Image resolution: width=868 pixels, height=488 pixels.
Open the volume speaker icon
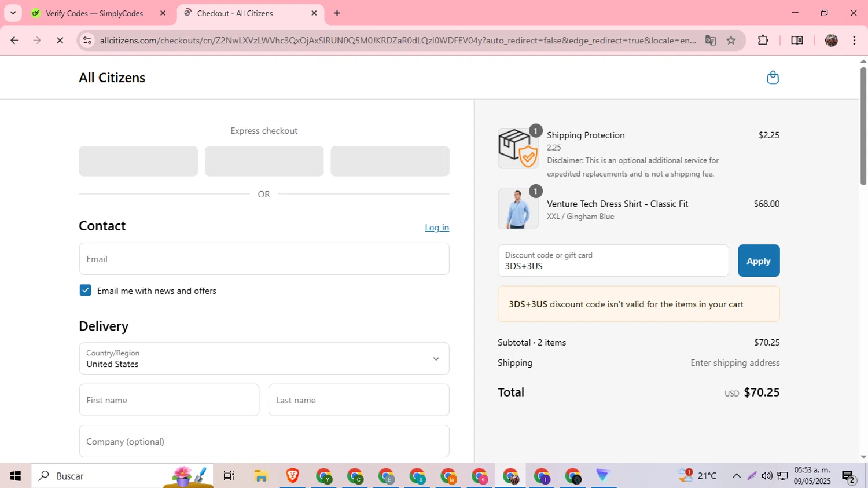click(x=767, y=476)
